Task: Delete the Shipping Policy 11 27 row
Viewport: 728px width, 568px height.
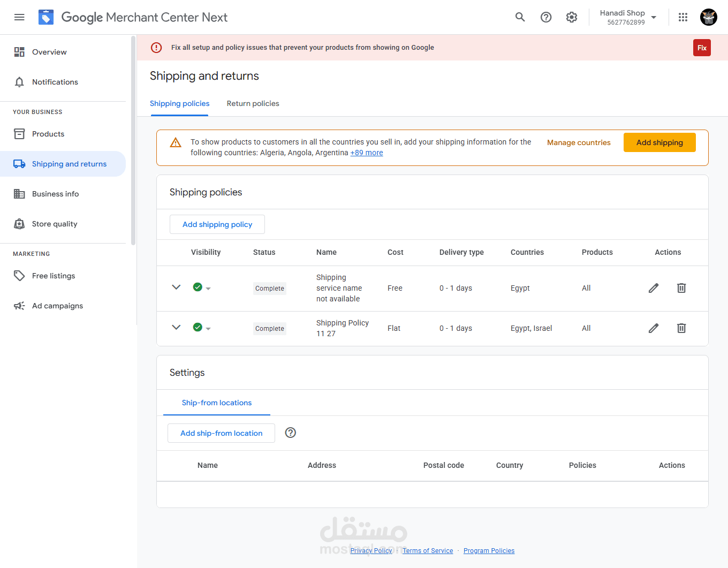Action: point(681,328)
